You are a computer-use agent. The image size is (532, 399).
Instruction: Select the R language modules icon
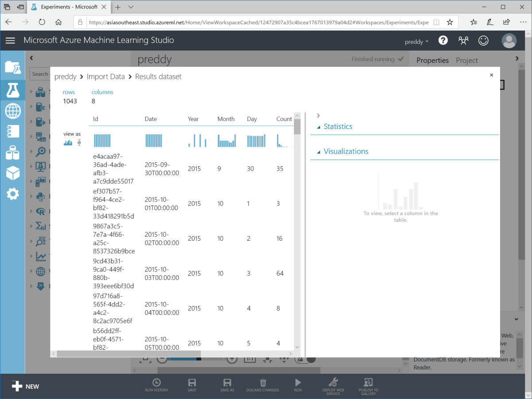[40, 211]
